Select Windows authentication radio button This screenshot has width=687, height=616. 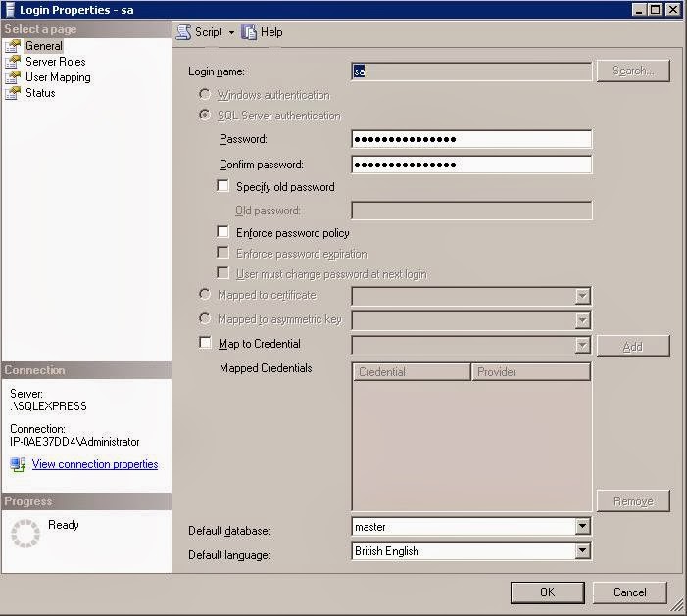point(205,94)
